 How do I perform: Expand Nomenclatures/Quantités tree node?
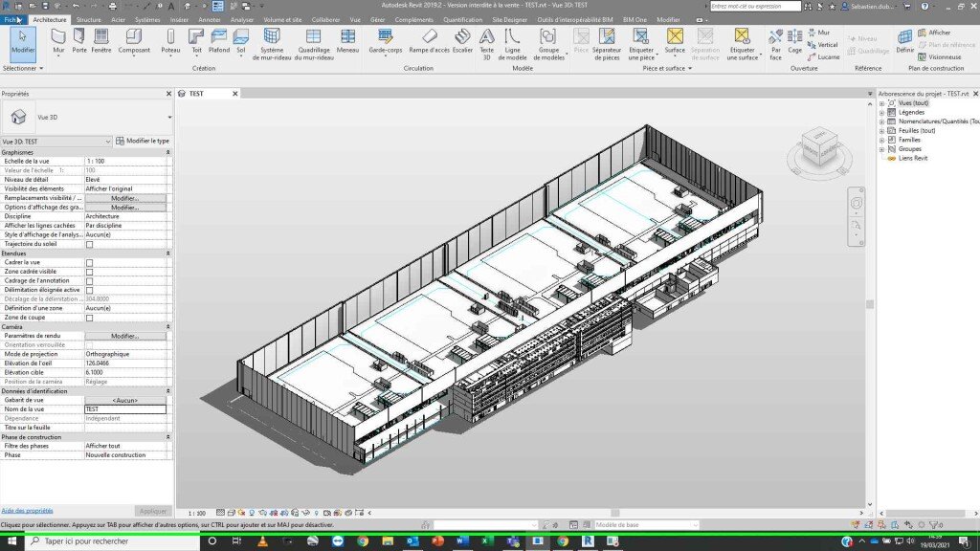[881, 121]
